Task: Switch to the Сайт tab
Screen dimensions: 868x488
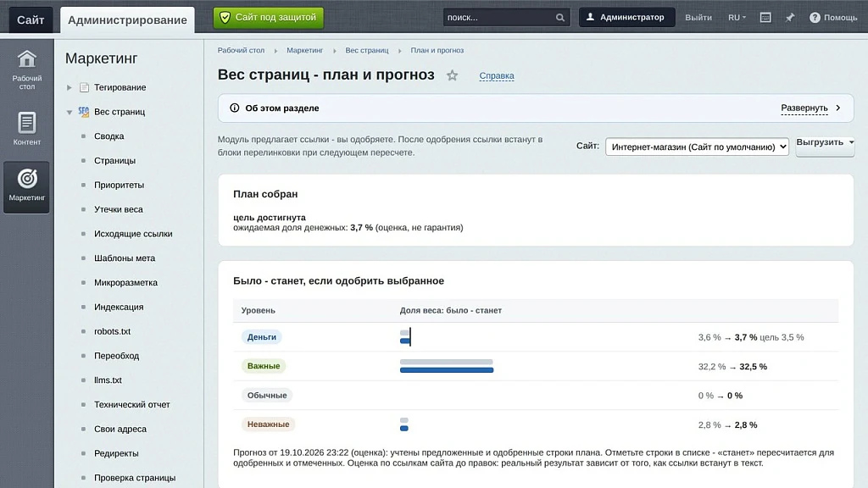Action: 31,20
